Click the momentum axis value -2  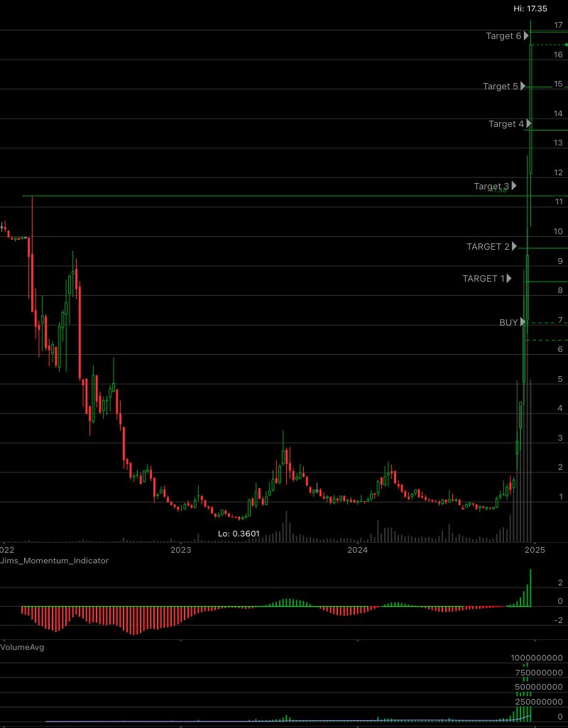559,621
